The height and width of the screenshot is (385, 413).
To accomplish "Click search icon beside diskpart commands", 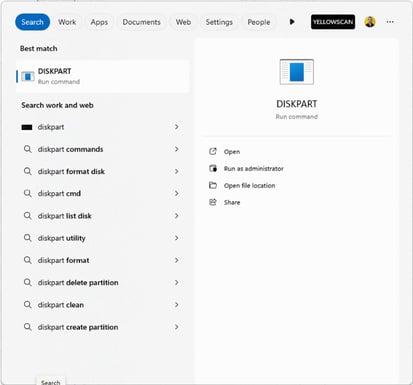I will [x=28, y=149].
